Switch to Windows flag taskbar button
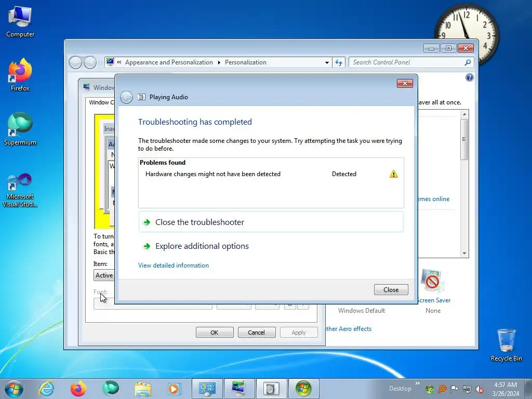 (x=303, y=389)
